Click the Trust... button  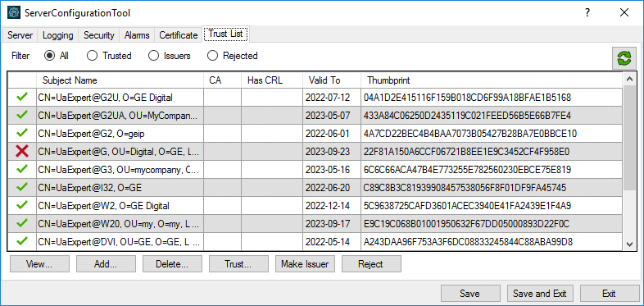tap(238, 264)
